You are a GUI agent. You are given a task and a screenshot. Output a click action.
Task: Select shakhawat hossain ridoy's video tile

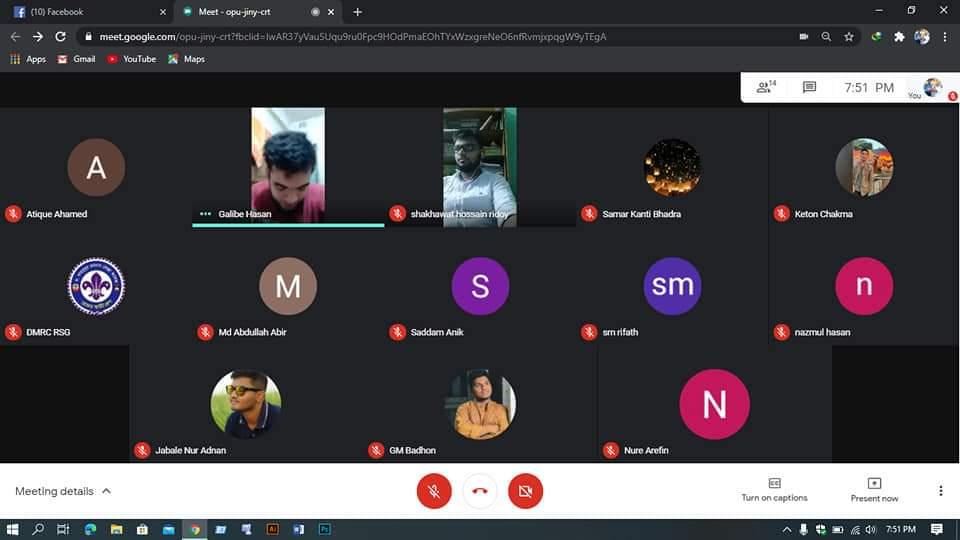coord(480,167)
